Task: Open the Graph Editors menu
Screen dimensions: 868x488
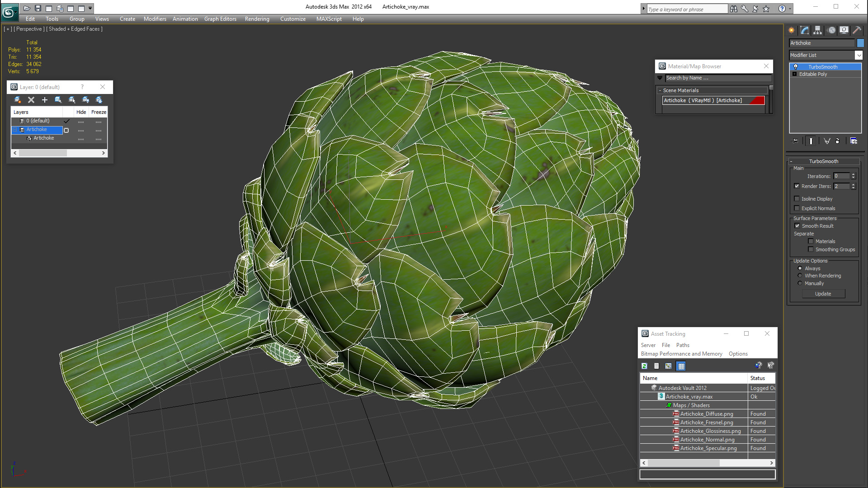Action: click(x=221, y=19)
